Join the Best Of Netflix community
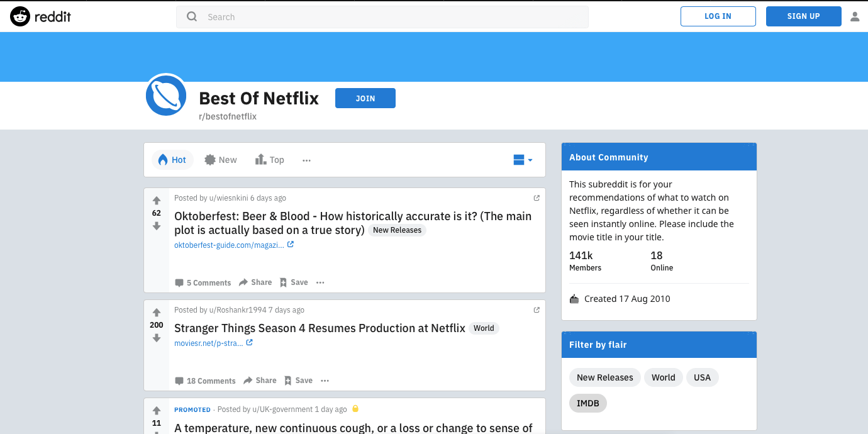The height and width of the screenshot is (434, 868). click(365, 97)
